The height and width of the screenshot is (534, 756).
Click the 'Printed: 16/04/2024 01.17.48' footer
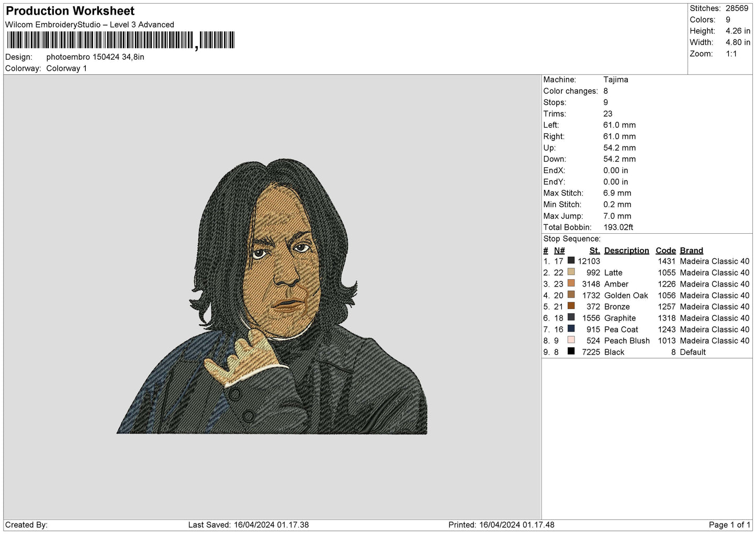point(501,525)
